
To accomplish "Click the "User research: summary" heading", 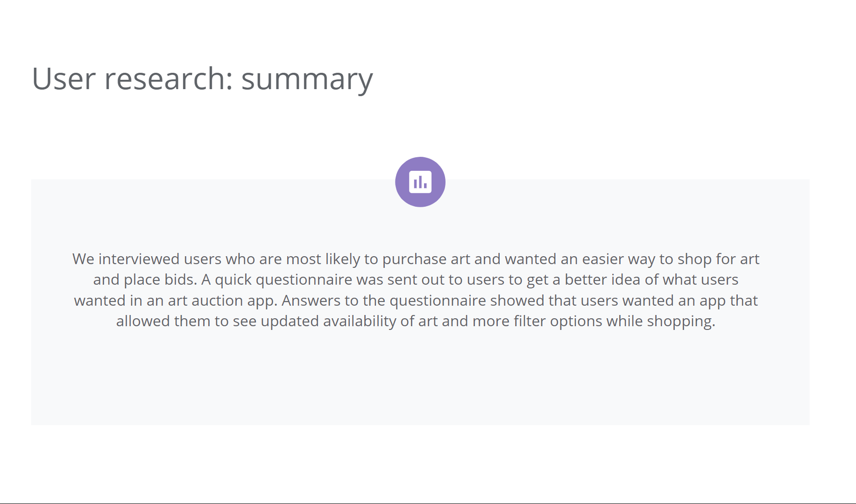I will tap(202, 78).
